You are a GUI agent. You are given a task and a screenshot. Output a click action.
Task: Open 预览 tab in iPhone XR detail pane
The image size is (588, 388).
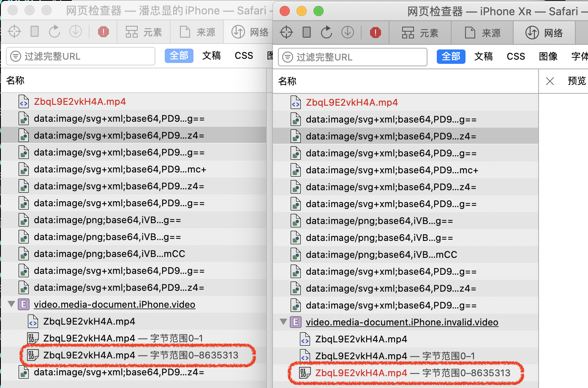(x=577, y=81)
